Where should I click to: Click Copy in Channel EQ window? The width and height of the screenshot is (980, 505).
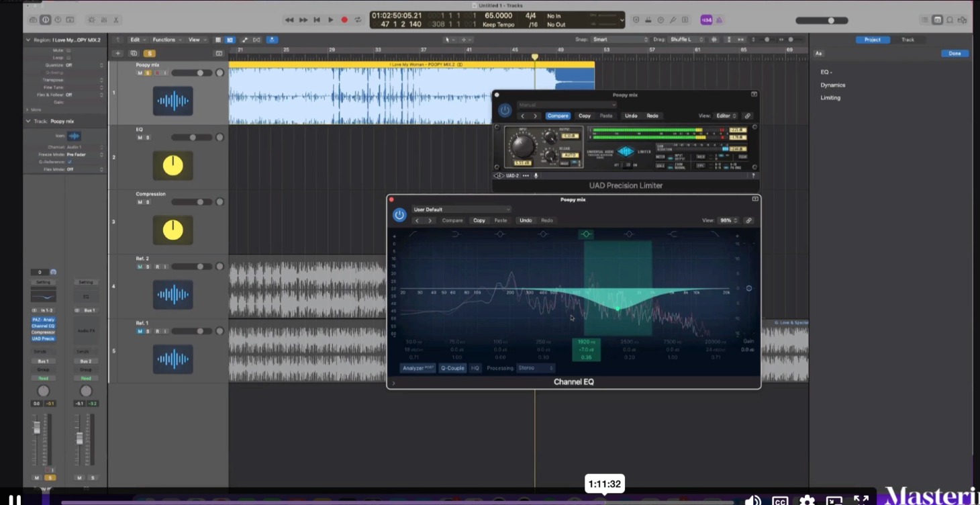point(479,220)
